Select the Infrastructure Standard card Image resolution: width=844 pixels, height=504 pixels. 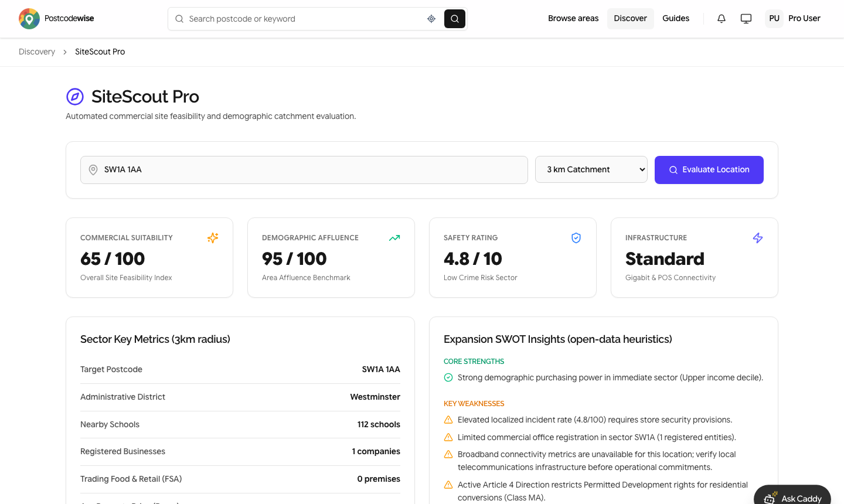(695, 258)
